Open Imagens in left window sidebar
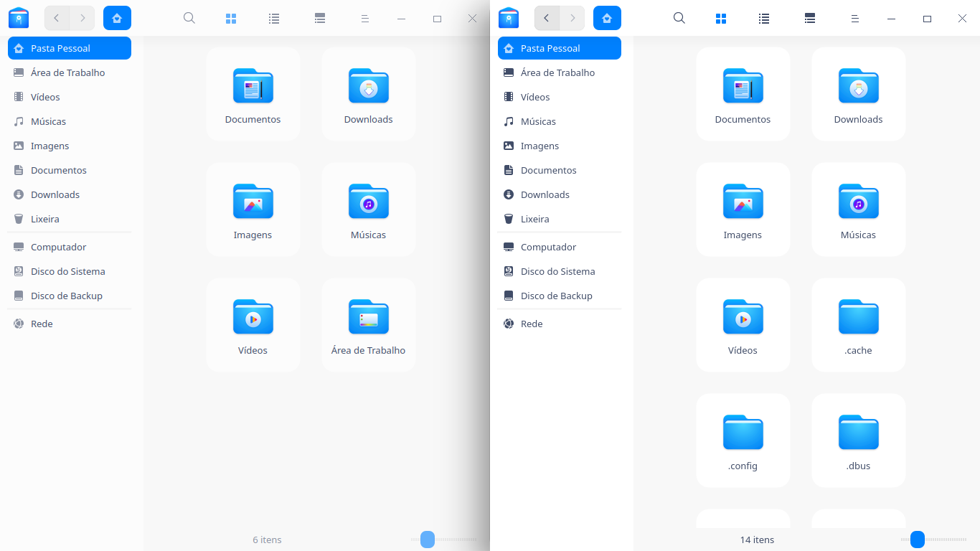Viewport: 980px width, 551px height. click(x=70, y=146)
